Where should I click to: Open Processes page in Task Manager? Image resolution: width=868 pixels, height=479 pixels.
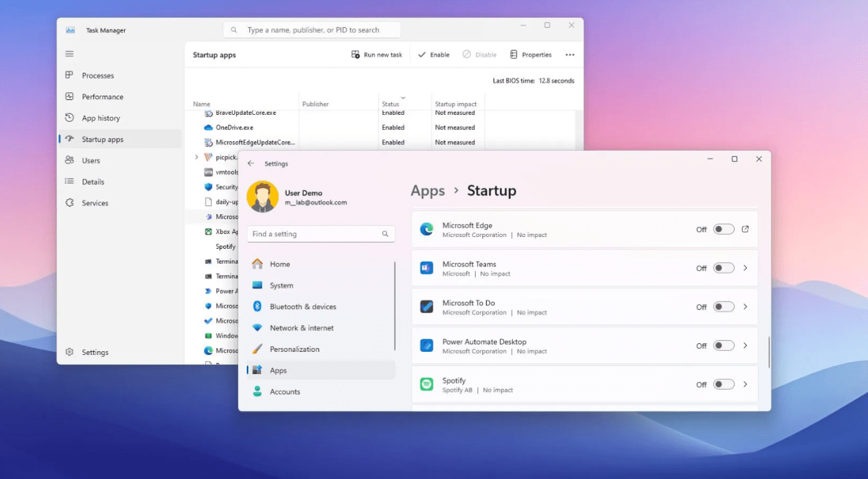click(x=120, y=76)
